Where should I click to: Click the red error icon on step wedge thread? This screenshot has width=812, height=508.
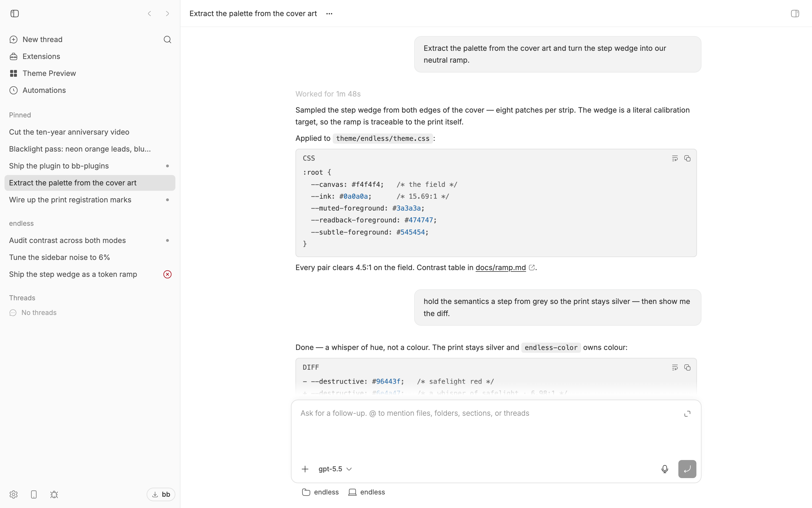(x=167, y=275)
